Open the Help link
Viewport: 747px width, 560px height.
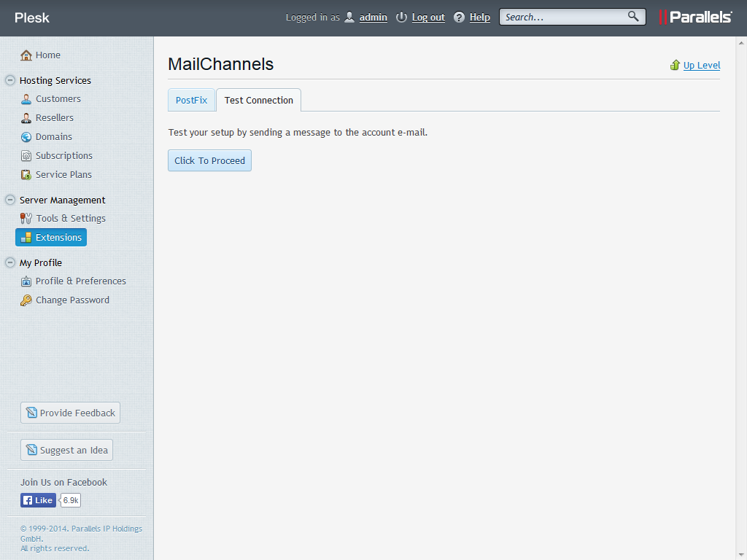480,17
